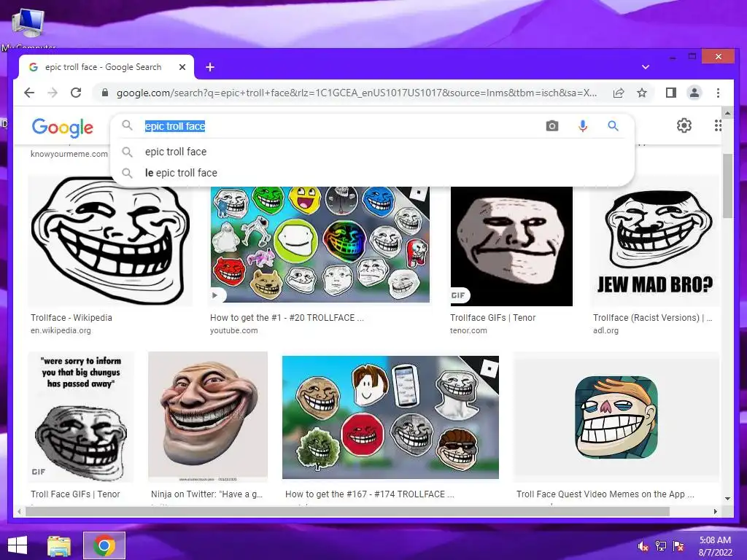Open the Windows Start button
The height and width of the screenshot is (560, 747).
point(18,545)
